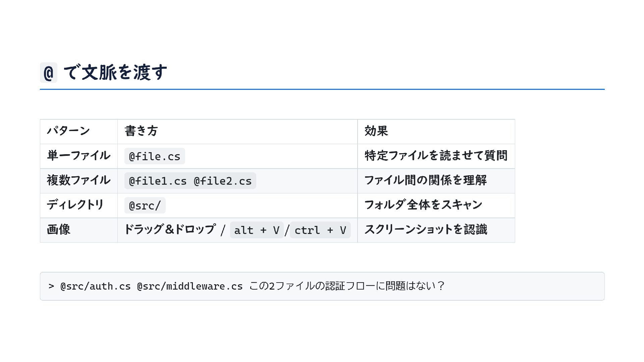The image size is (644, 362).
Task: Click the heading text で文脈を渡す
Action: 115,72
